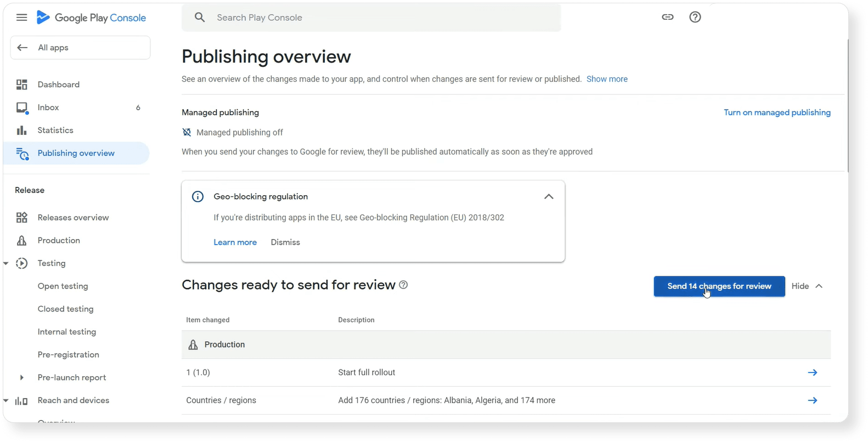Viewport: 868px width, 442px height.
Task: Click the Managed publishing off icon
Action: pos(187,132)
